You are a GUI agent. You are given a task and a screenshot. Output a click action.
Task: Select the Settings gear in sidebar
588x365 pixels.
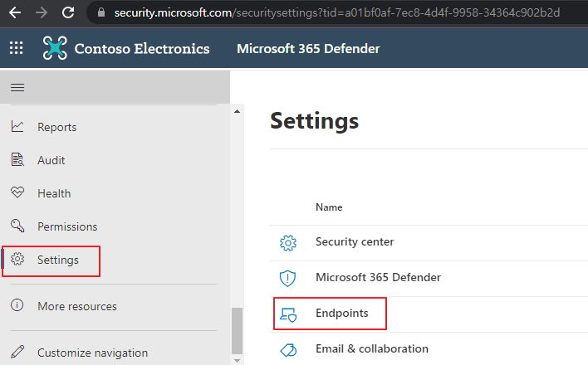point(17,260)
